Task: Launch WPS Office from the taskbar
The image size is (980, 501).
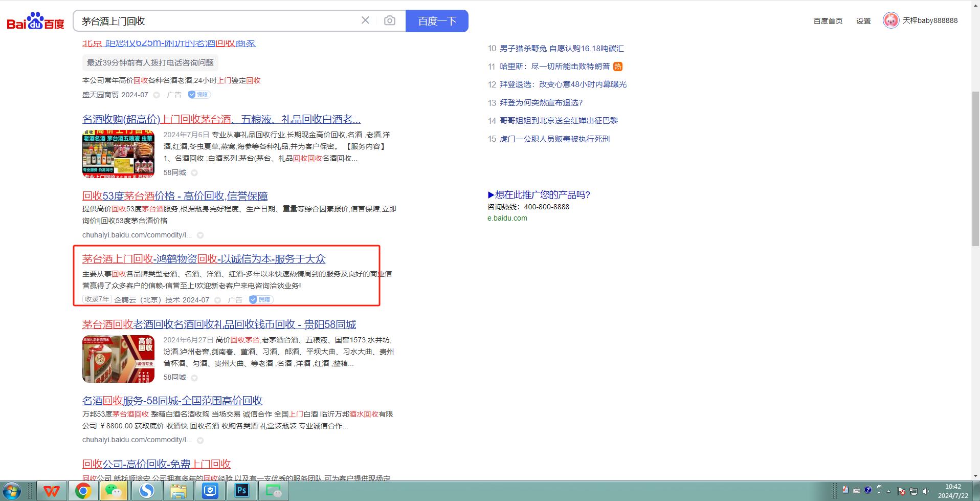Action: [51, 491]
